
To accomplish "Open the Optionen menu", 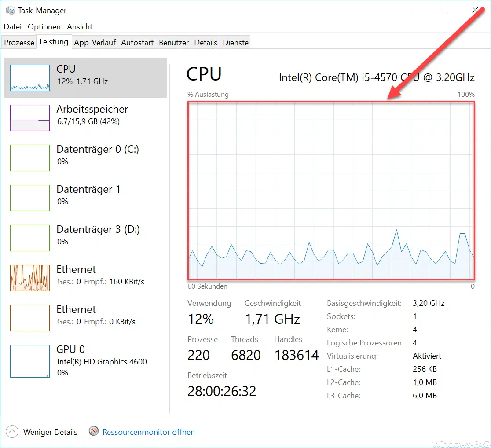I will pos(44,26).
